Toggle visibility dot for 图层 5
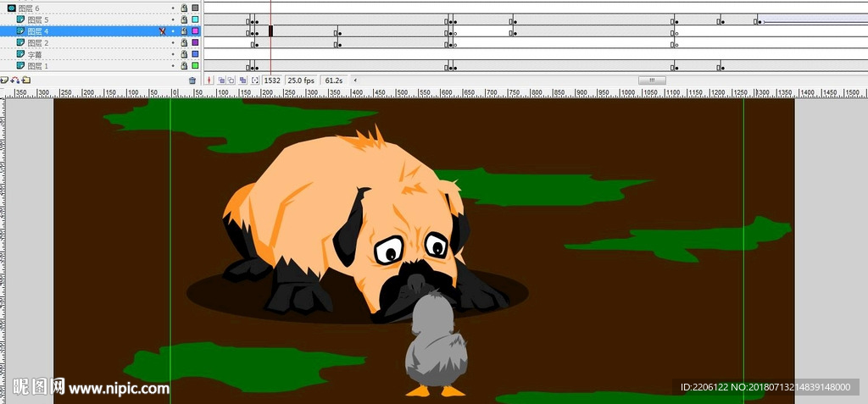This screenshot has width=868, height=404. coord(173,20)
